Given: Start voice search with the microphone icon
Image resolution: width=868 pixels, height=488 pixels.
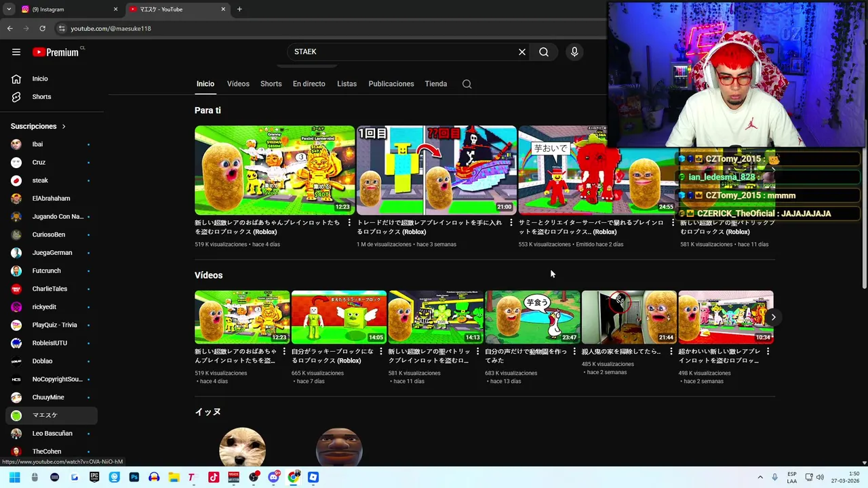Looking at the screenshot, I should (x=574, y=52).
